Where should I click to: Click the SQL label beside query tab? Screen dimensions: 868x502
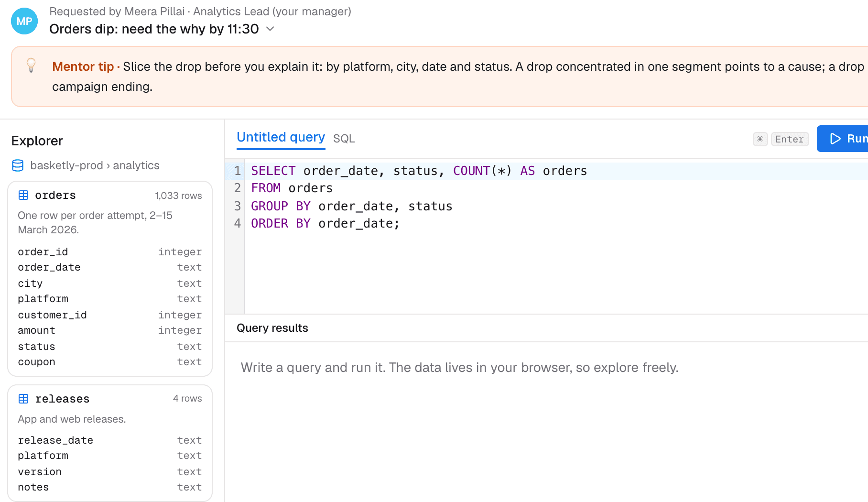pyautogui.click(x=344, y=139)
